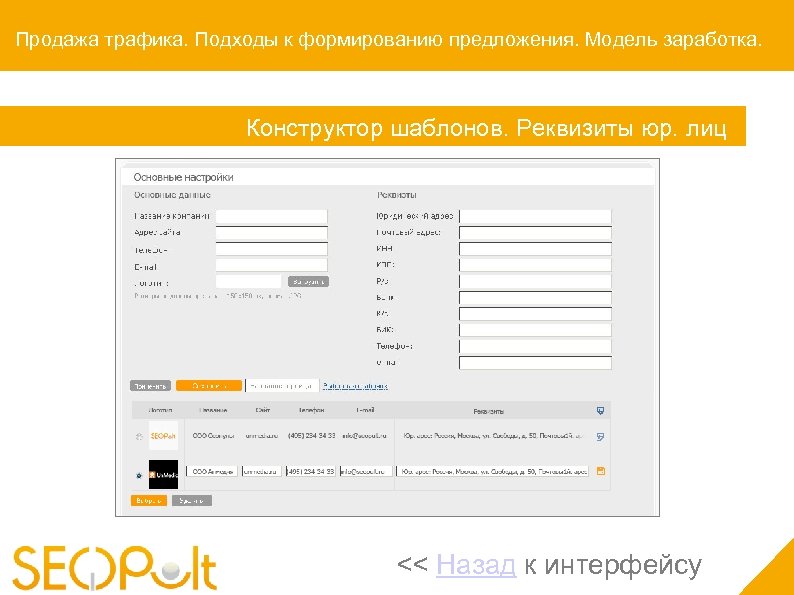The width and height of the screenshot is (794, 595).
Task: Focus the 'Почтовый адрес' input field
Action: (535, 233)
